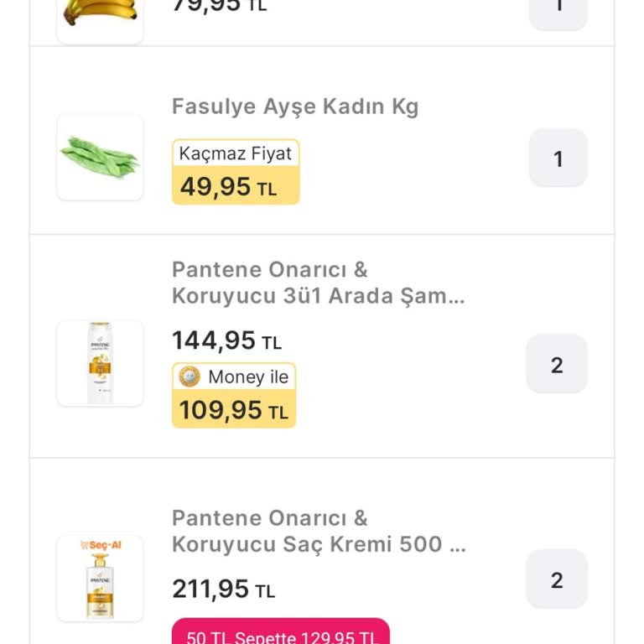Tap the 50 TL Sepette discount banner
This screenshot has height=644, width=644.
pos(280,634)
